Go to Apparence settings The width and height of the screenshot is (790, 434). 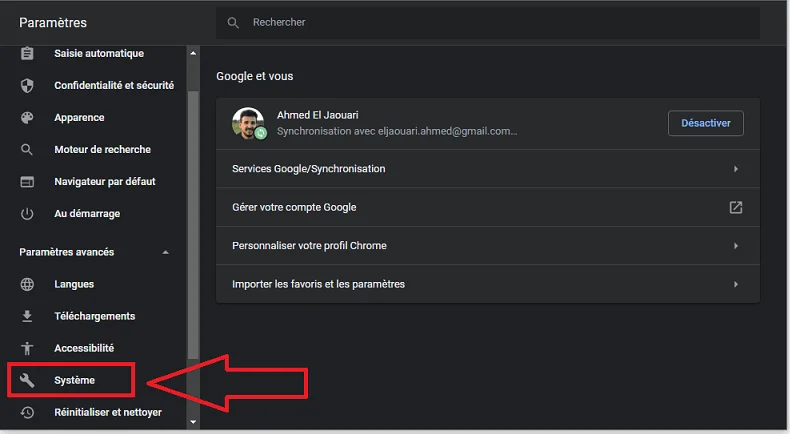79,117
